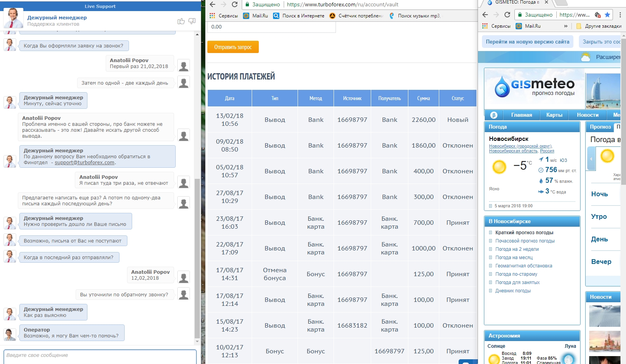
Task: Open Краткий прогноз погоды link
Action: coord(524,233)
